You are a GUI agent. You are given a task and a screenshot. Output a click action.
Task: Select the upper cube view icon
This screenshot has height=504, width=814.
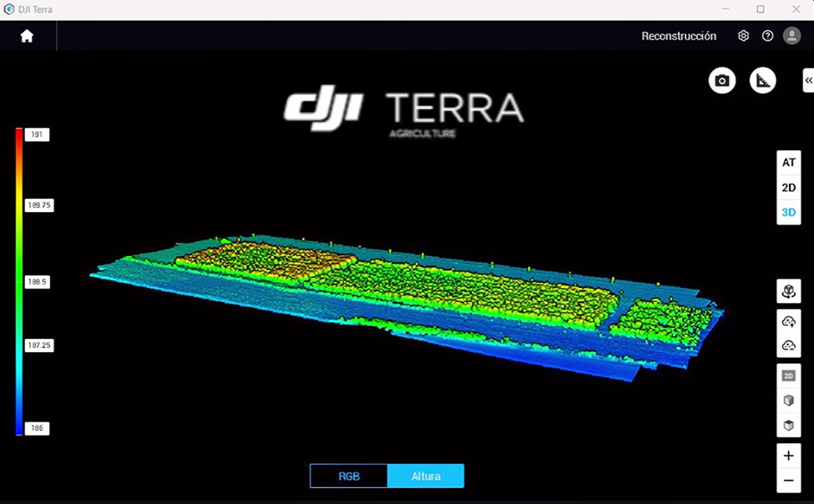click(788, 401)
